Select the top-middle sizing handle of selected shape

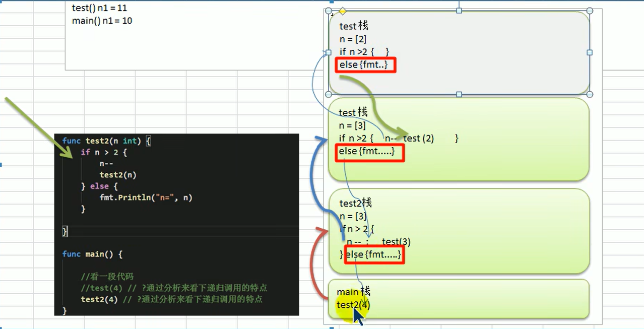pos(459,11)
